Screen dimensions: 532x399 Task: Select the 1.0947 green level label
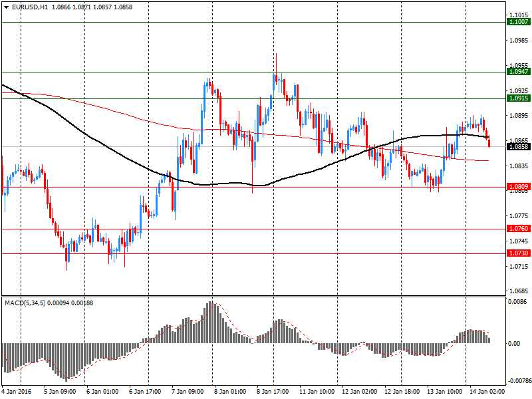519,72
